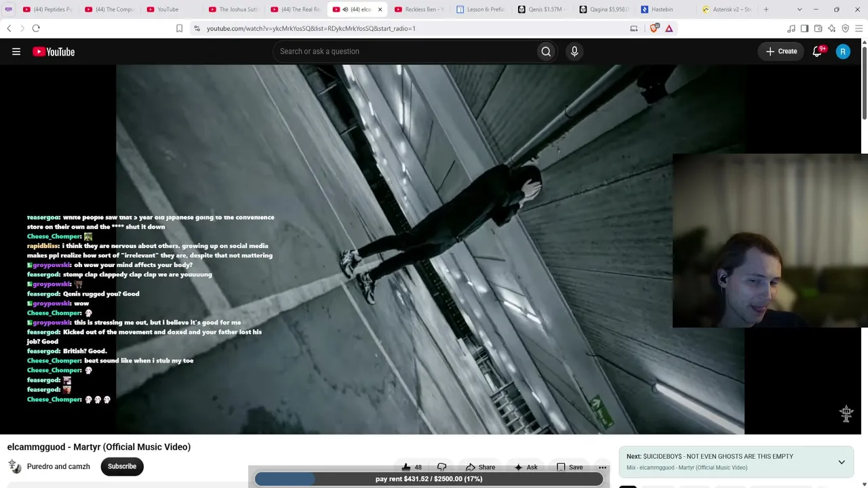
Task: Switch to the Qagina tab
Action: (604, 9)
